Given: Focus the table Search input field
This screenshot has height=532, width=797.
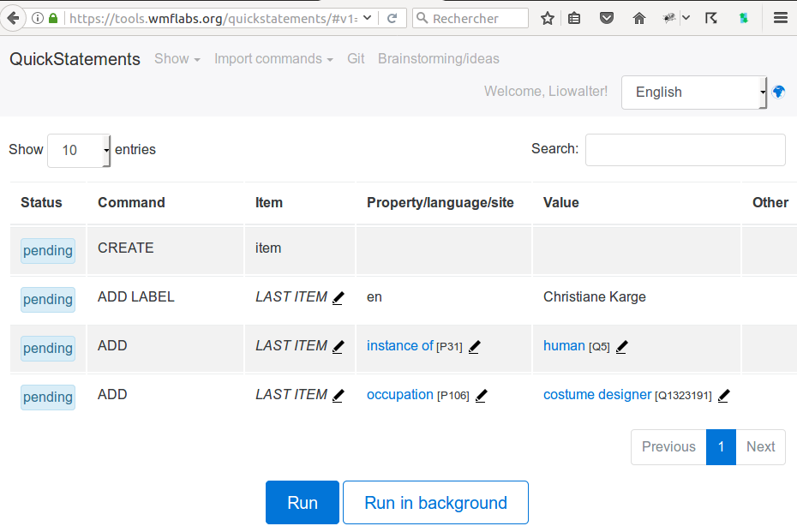Looking at the screenshot, I should (x=686, y=150).
